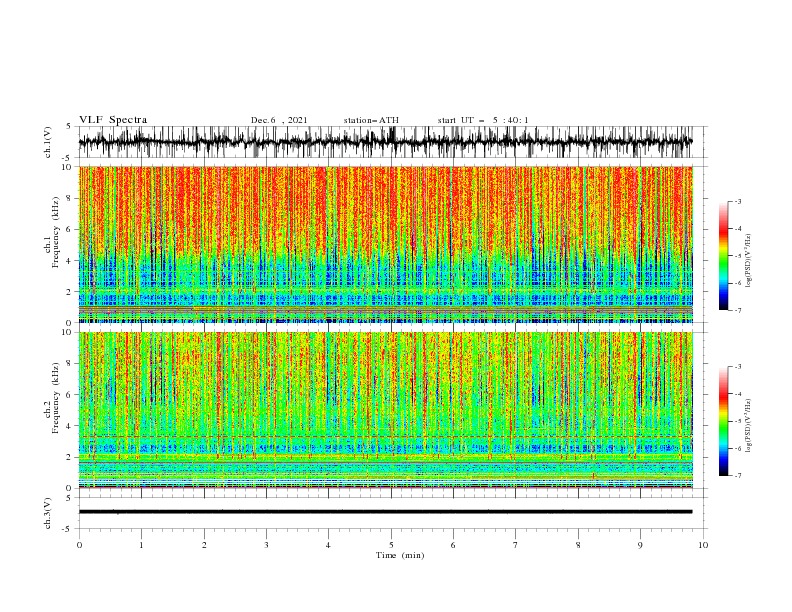Click the "-7" tick on the upper color bar
Viewport: 792px width, 612px height.
[x=738, y=310]
